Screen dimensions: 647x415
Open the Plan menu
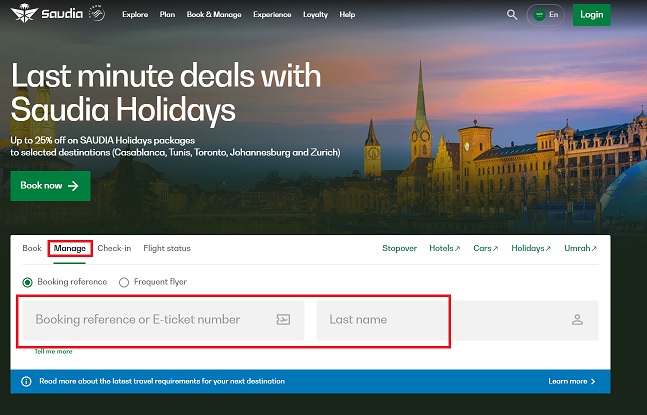click(167, 14)
